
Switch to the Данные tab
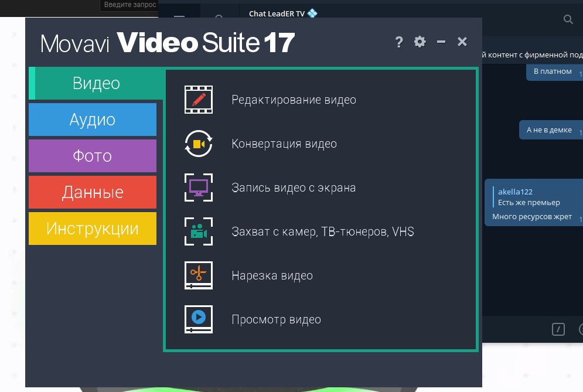click(x=93, y=192)
